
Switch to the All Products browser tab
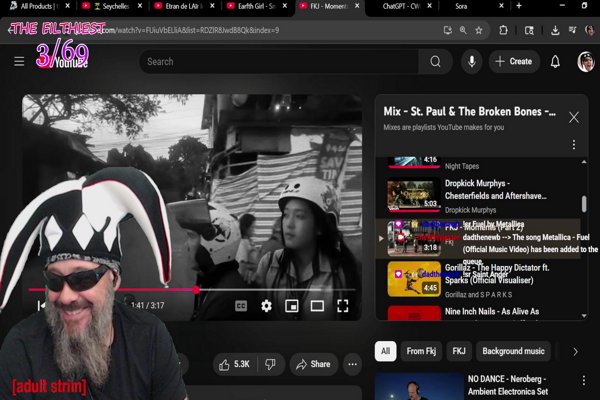[40, 6]
